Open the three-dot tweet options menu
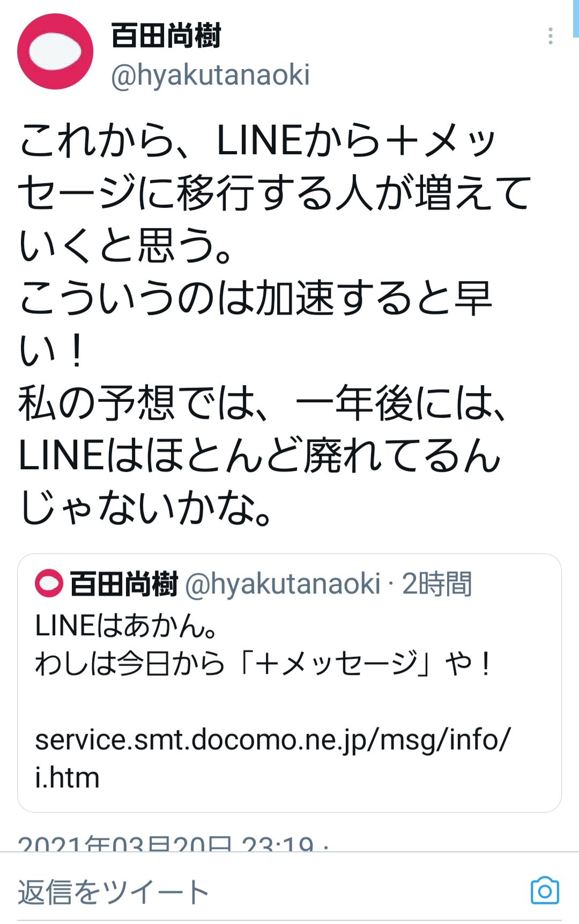 coord(550,36)
